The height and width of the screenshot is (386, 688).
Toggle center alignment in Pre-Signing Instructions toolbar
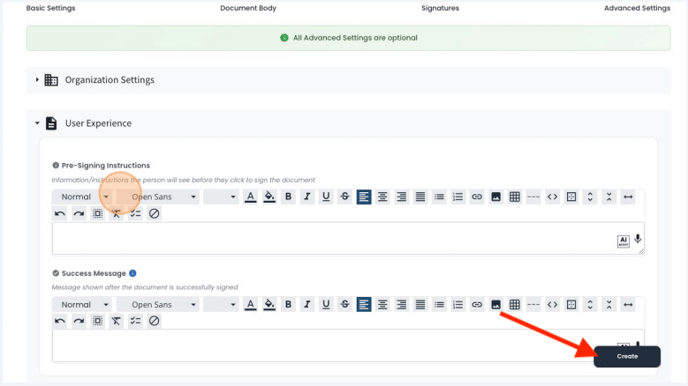point(383,197)
